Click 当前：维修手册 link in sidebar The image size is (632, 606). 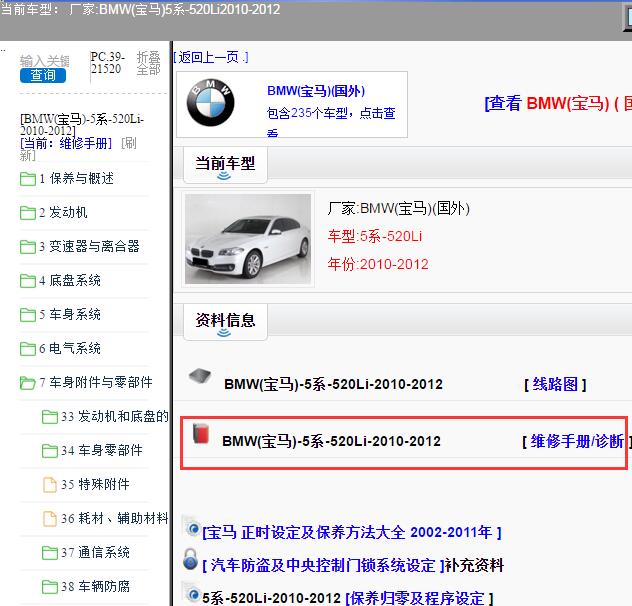[66, 143]
